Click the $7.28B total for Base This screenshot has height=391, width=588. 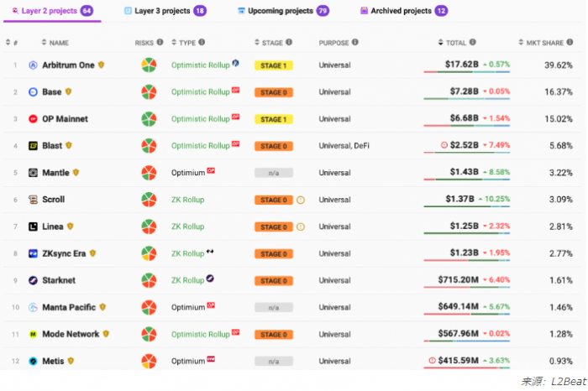465,91
